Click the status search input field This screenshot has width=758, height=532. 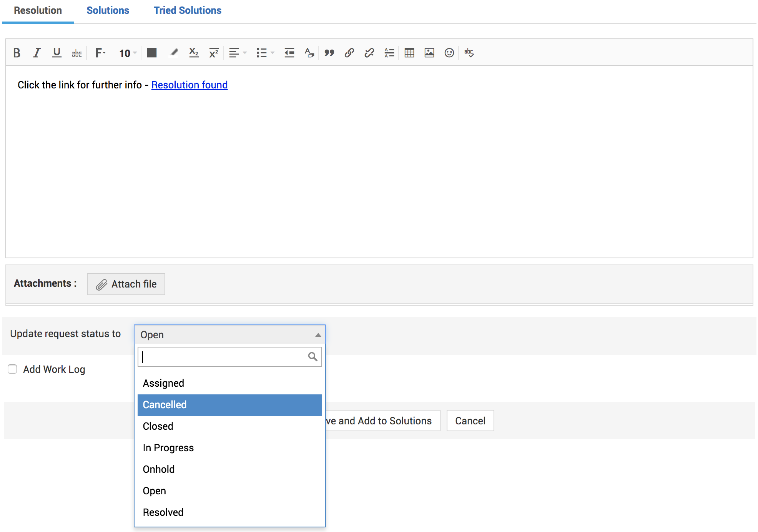[x=230, y=357]
